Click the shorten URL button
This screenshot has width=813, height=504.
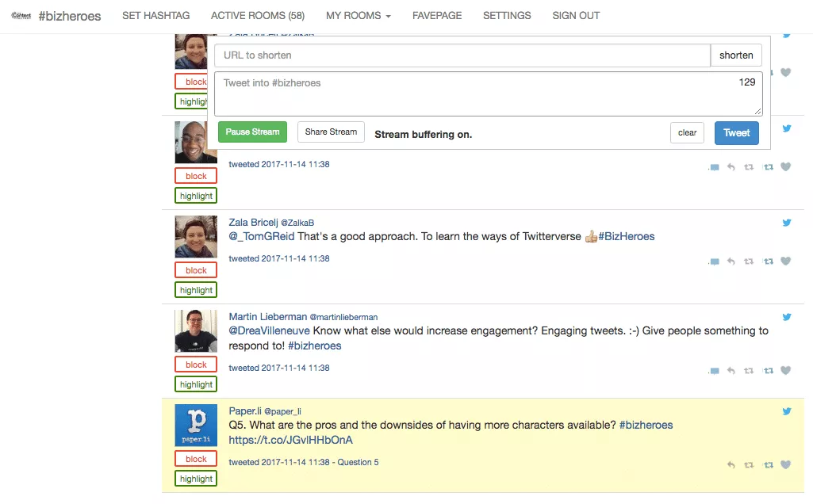click(x=736, y=55)
